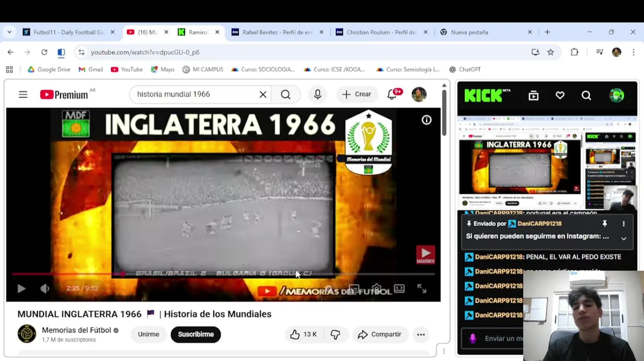This screenshot has height=361, width=644.
Task: Click the Unirme button
Action: click(x=149, y=334)
